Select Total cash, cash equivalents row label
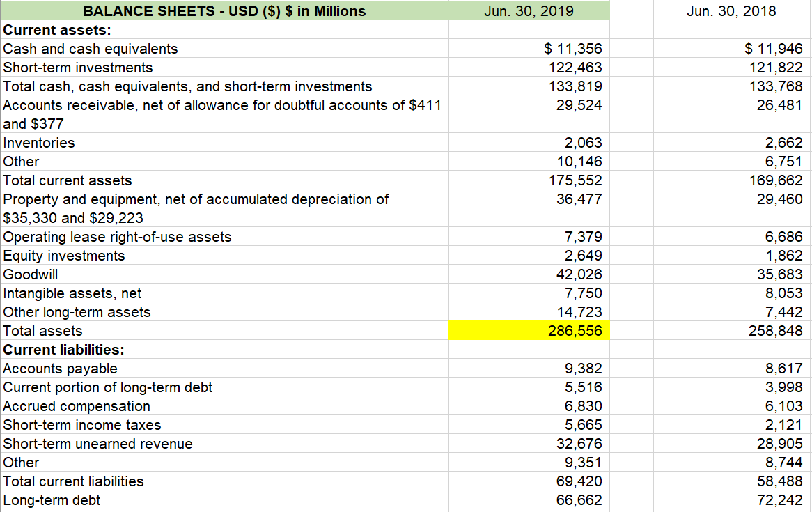Screen dimensions: 812x512 187,86
